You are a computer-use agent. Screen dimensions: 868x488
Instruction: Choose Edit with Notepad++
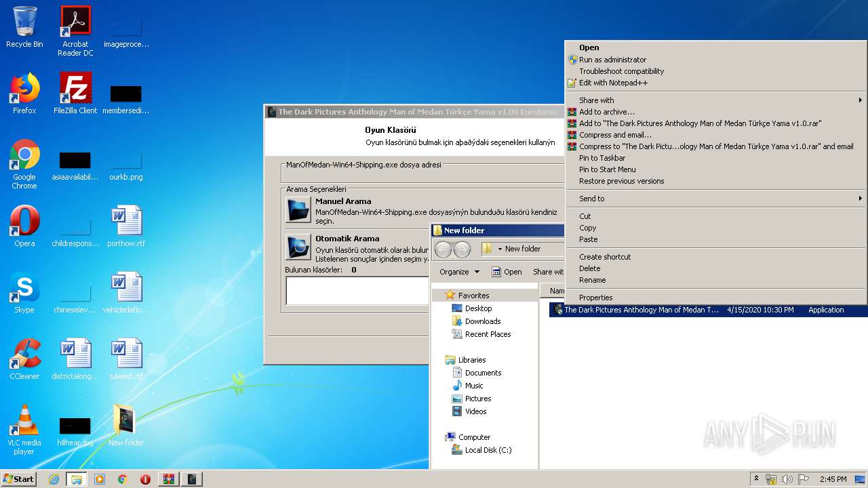(x=716, y=83)
